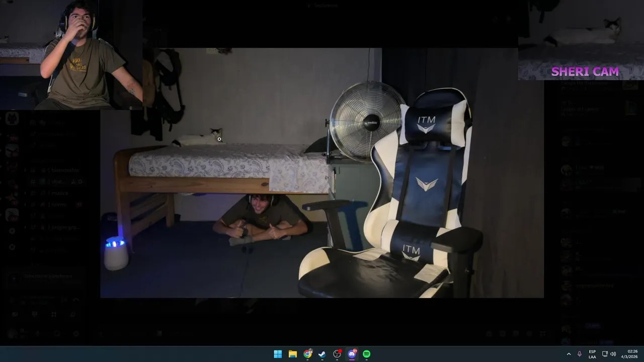Screen dimensions: 644x362
Task: Open the round taskbar app with red dot
Action: pos(337,354)
